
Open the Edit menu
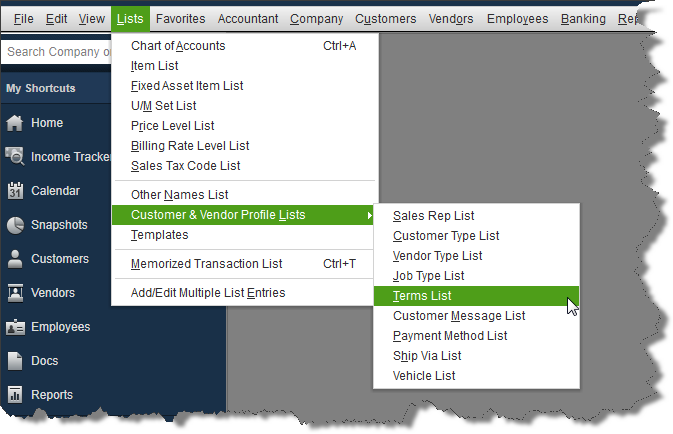pyautogui.click(x=56, y=19)
